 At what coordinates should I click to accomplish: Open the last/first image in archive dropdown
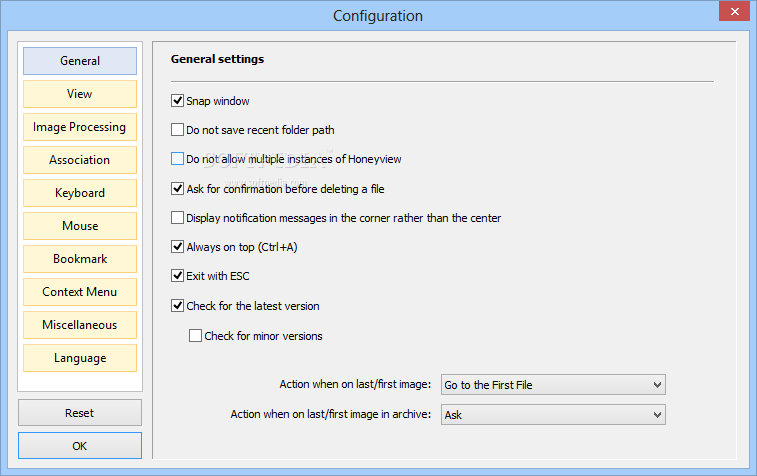(553, 414)
